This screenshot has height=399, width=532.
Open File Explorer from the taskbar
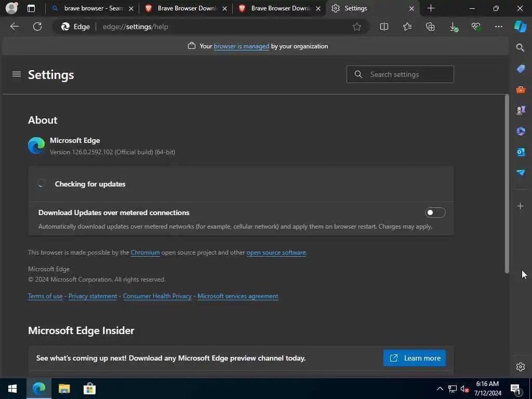point(64,389)
